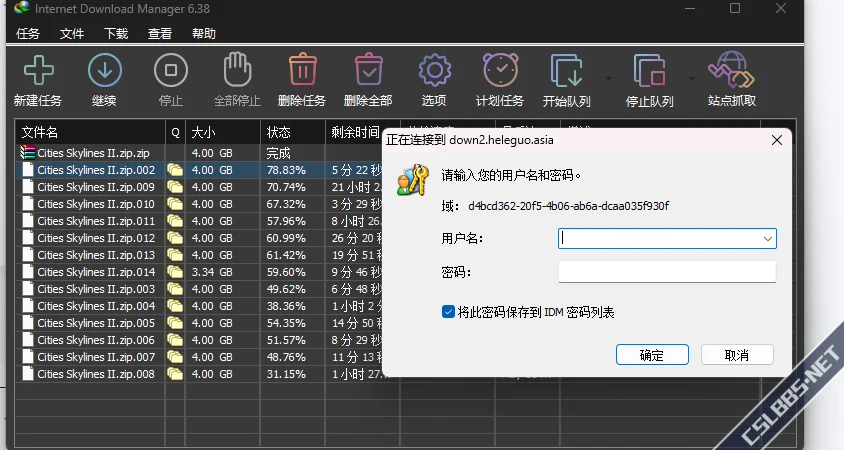Image resolution: width=844 pixels, height=450 pixels.
Task: Open the 查看 menu
Action: pyautogui.click(x=160, y=34)
